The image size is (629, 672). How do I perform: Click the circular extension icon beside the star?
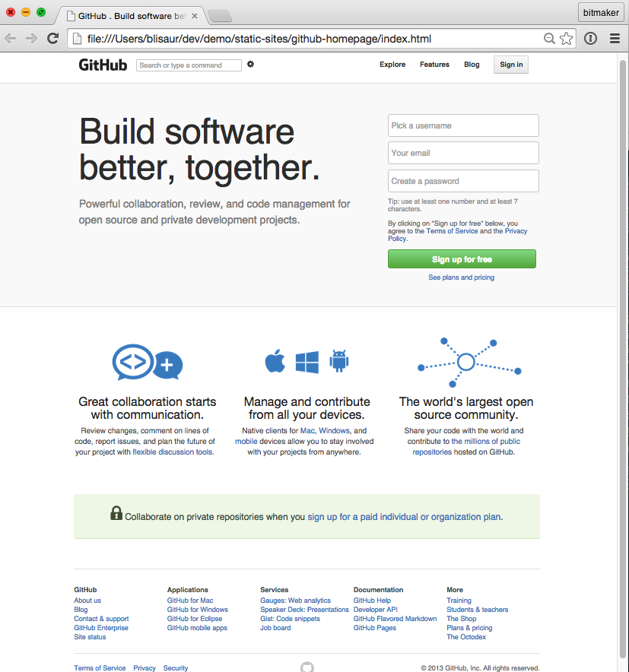tap(590, 39)
